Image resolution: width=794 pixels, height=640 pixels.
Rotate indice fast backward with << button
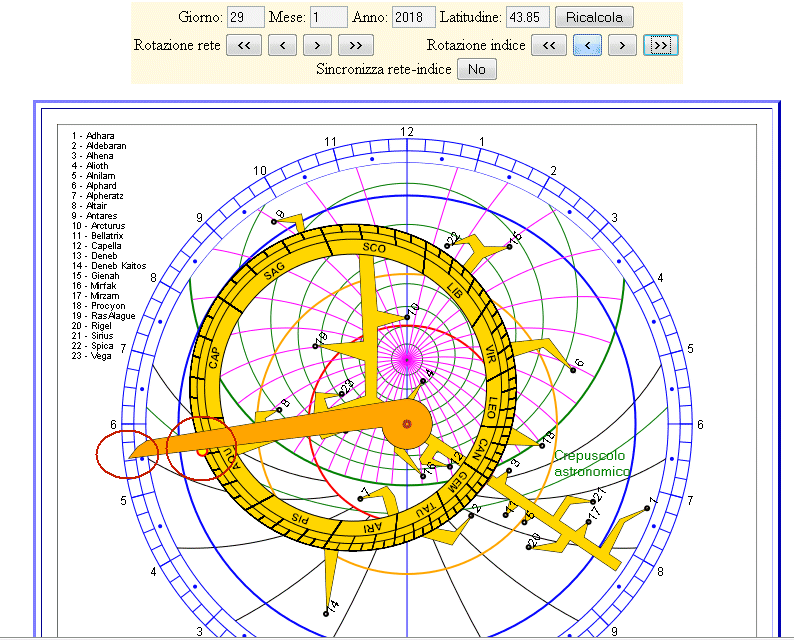(x=549, y=45)
